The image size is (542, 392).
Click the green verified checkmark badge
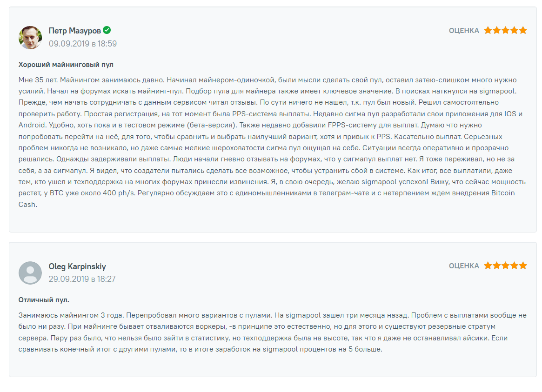107,30
